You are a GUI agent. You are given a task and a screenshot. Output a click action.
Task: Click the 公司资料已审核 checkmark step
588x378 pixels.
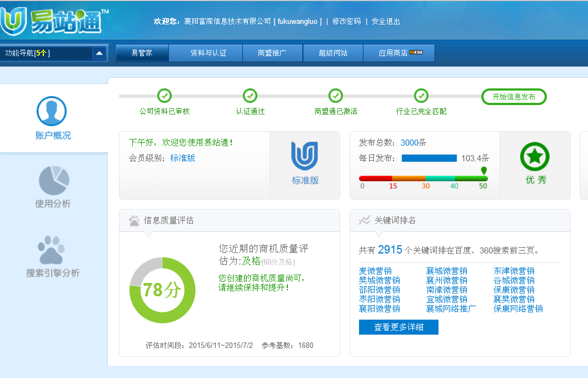tap(165, 96)
